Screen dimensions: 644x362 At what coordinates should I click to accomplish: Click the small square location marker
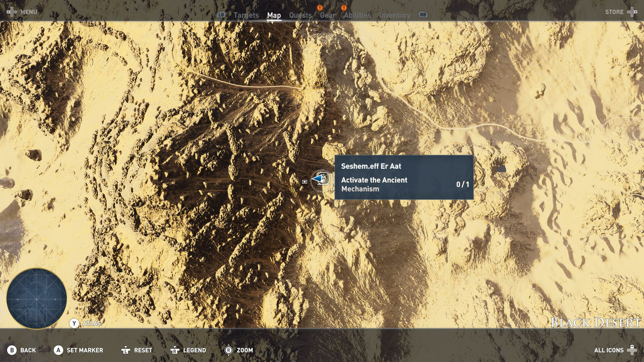pos(305,182)
